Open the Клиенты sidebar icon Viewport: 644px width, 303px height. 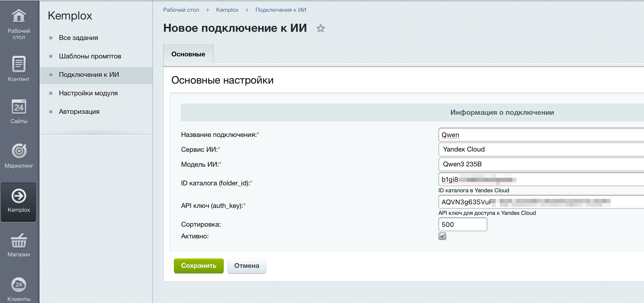point(19,285)
